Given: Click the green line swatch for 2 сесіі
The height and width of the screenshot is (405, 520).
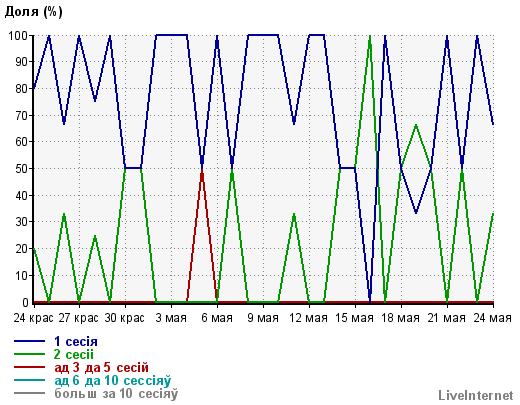Looking at the screenshot, I should (29, 354).
